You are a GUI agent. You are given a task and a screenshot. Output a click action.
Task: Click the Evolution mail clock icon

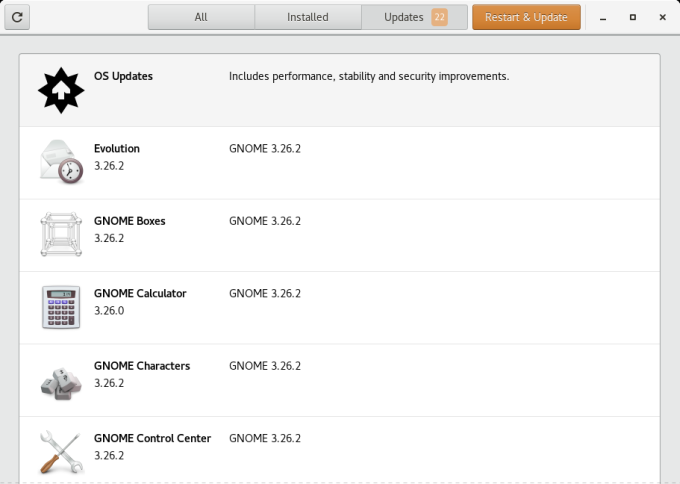[60, 162]
